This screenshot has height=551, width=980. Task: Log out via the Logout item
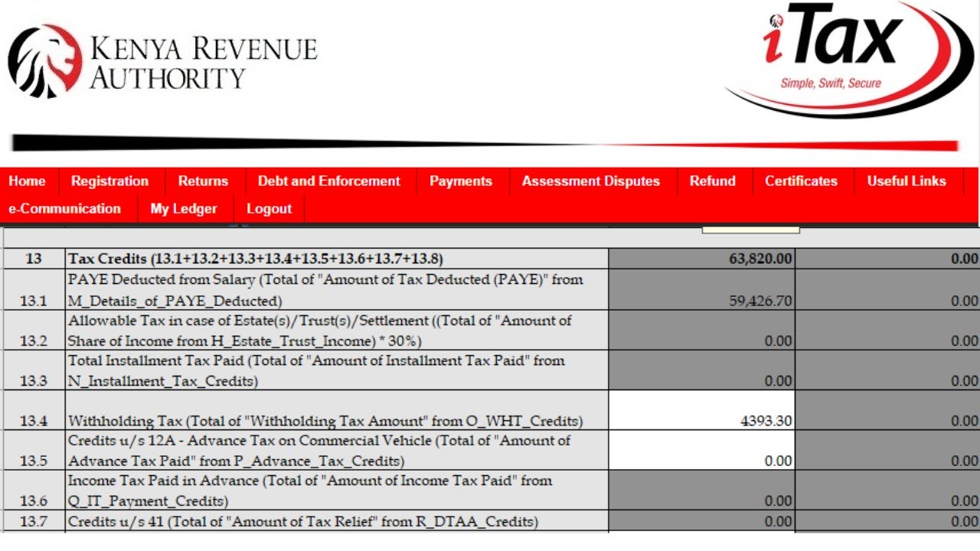tap(269, 209)
